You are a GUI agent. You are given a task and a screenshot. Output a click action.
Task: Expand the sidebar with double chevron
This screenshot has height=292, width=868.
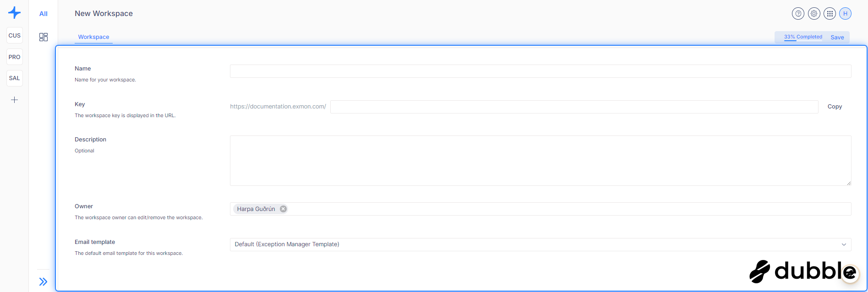click(43, 281)
